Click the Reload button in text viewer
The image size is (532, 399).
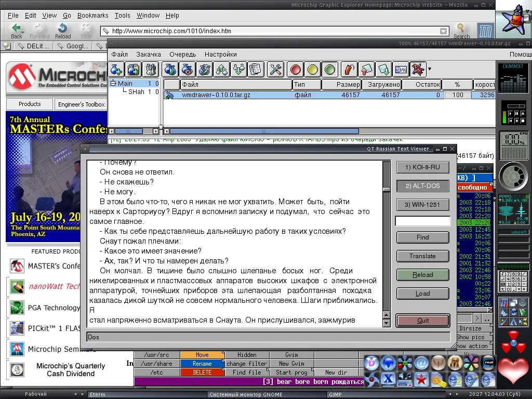[x=422, y=275]
